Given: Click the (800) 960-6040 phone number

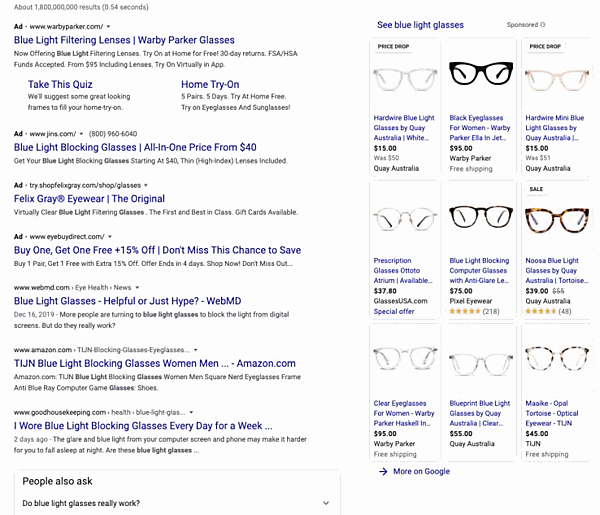Looking at the screenshot, I should point(113,134).
